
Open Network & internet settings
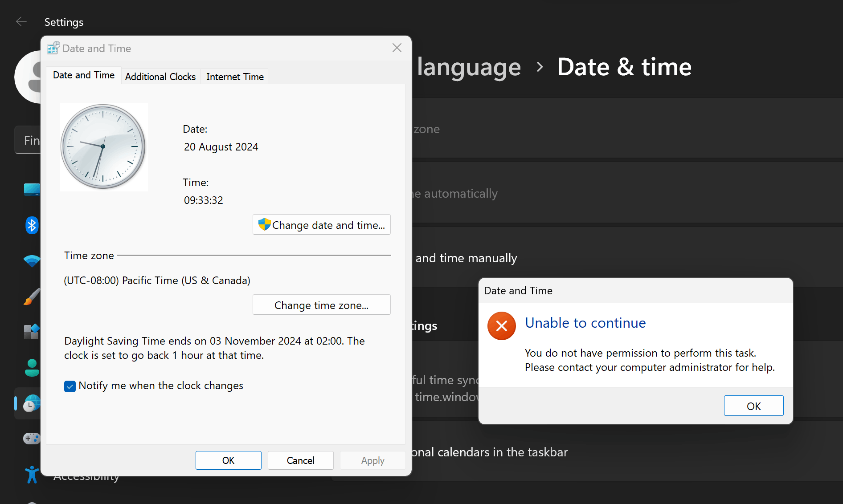click(32, 261)
